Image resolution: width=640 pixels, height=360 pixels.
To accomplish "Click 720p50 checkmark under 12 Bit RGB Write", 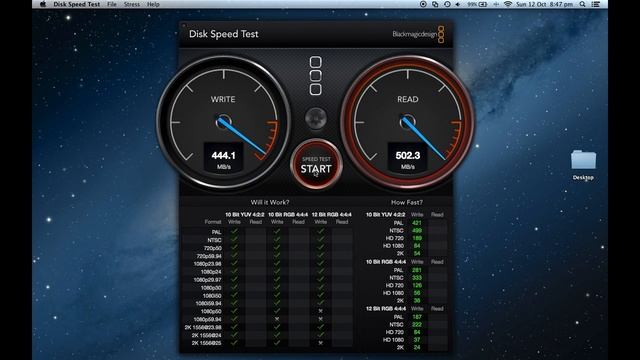I will click(x=320, y=248).
